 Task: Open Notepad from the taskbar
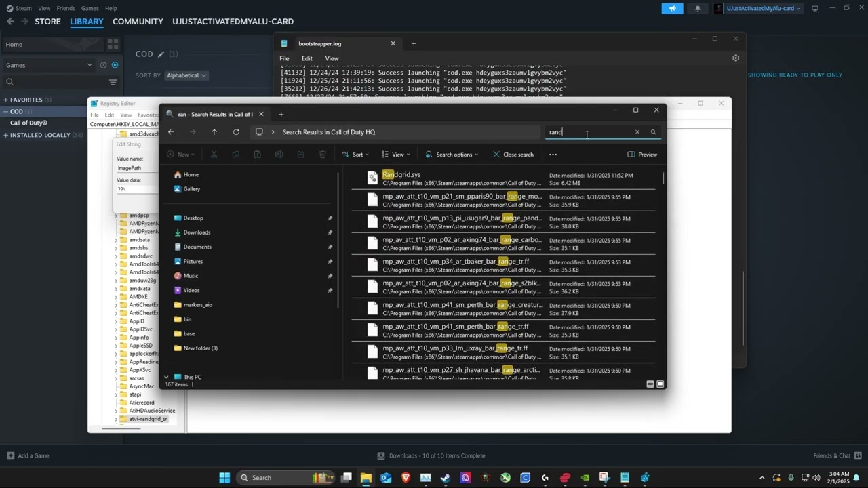625,478
